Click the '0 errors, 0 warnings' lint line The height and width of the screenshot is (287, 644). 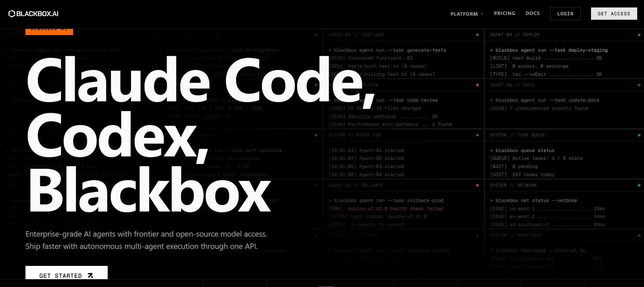click(529, 66)
